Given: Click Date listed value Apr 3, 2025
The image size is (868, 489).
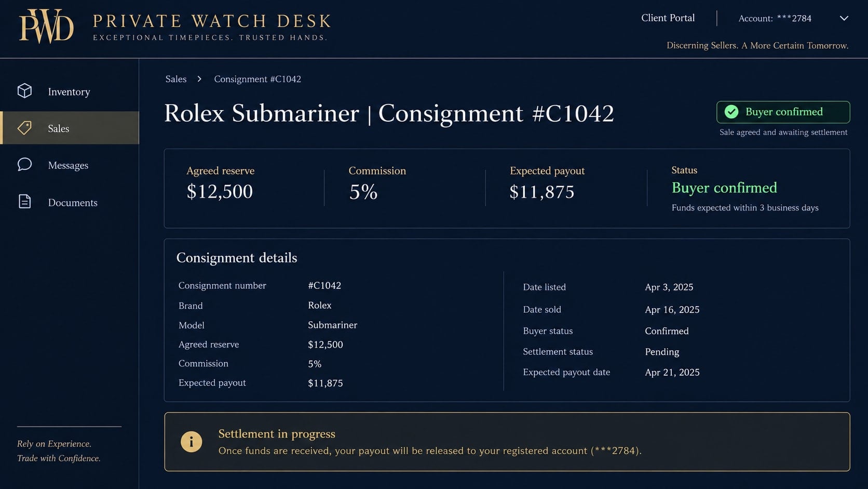Looking at the screenshot, I should [x=669, y=287].
